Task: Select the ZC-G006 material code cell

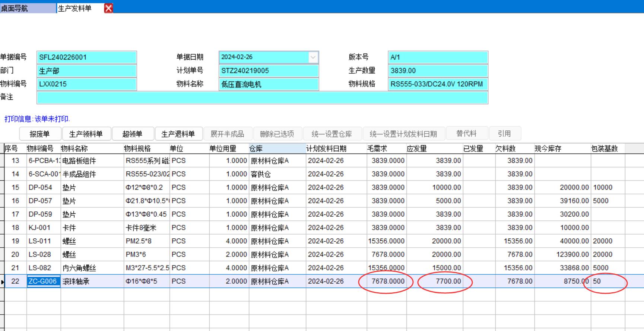Action: point(43,281)
